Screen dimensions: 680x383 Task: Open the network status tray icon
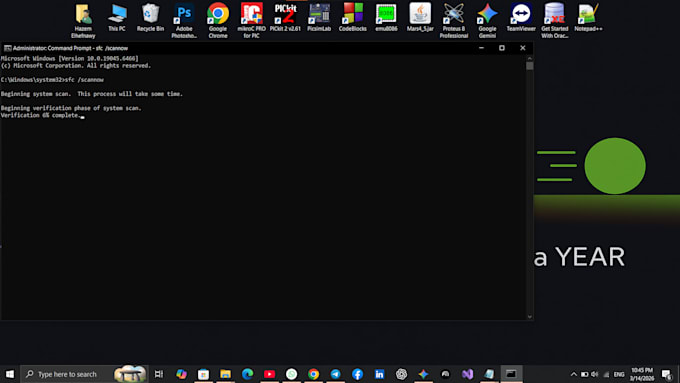coord(606,374)
